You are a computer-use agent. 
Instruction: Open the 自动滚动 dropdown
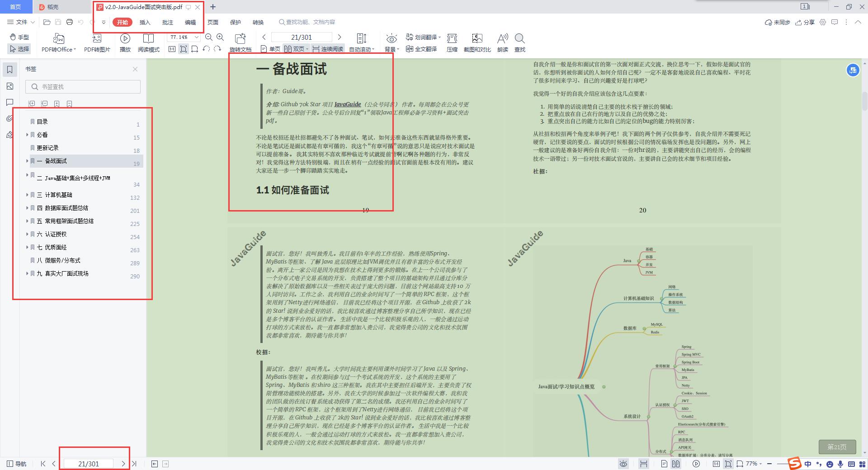click(362, 43)
